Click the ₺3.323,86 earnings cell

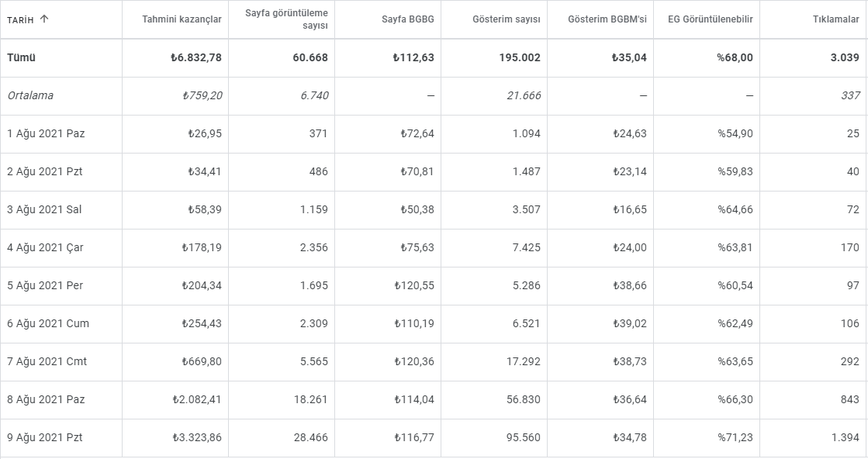pyautogui.click(x=197, y=437)
